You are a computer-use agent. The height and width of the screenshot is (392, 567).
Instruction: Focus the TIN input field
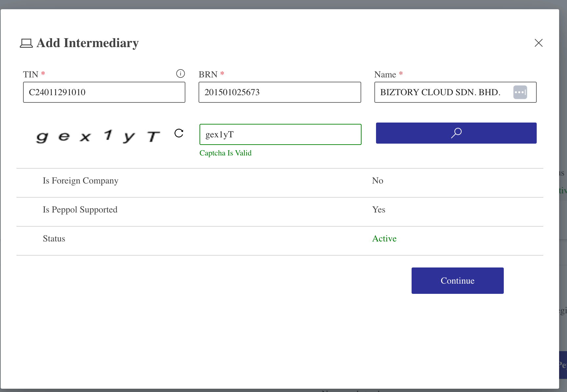coord(104,92)
